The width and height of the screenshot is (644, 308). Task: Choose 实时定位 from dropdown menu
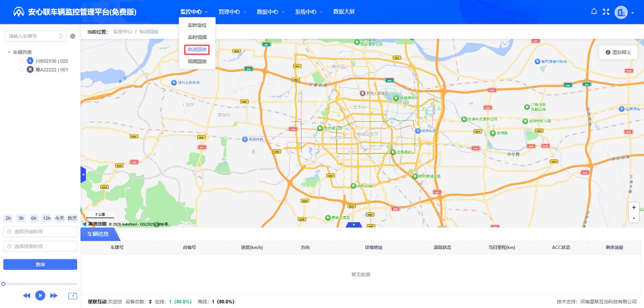click(197, 25)
